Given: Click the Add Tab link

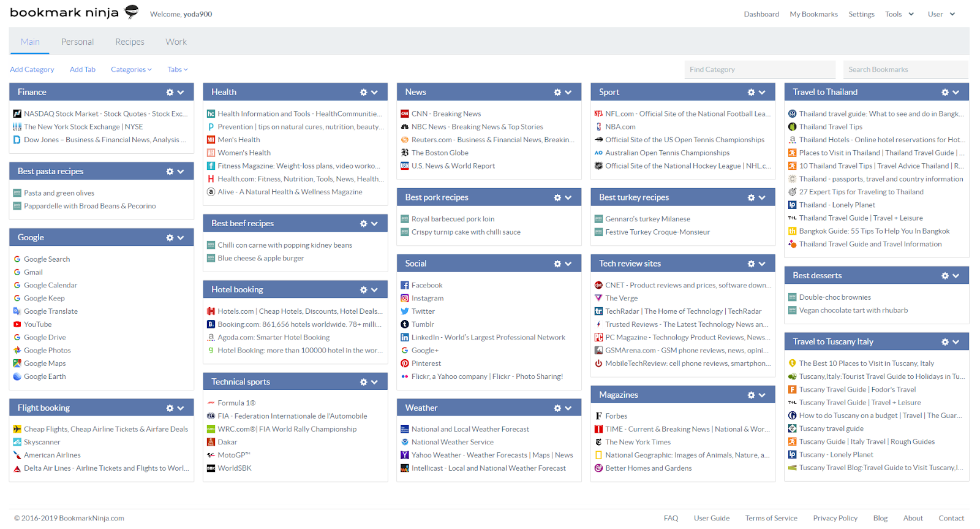Looking at the screenshot, I should click(x=83, y=70).
